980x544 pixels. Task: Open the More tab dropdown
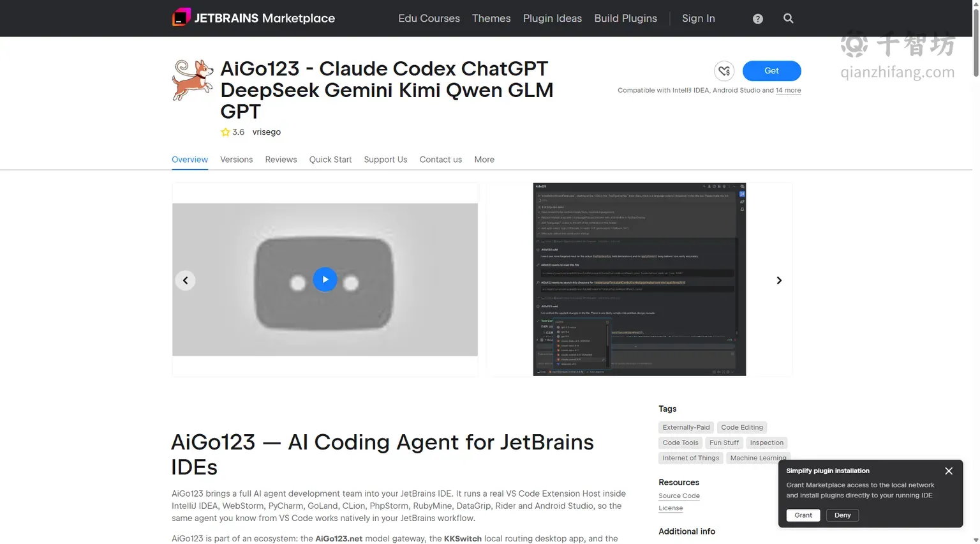[x=484, y=160]
